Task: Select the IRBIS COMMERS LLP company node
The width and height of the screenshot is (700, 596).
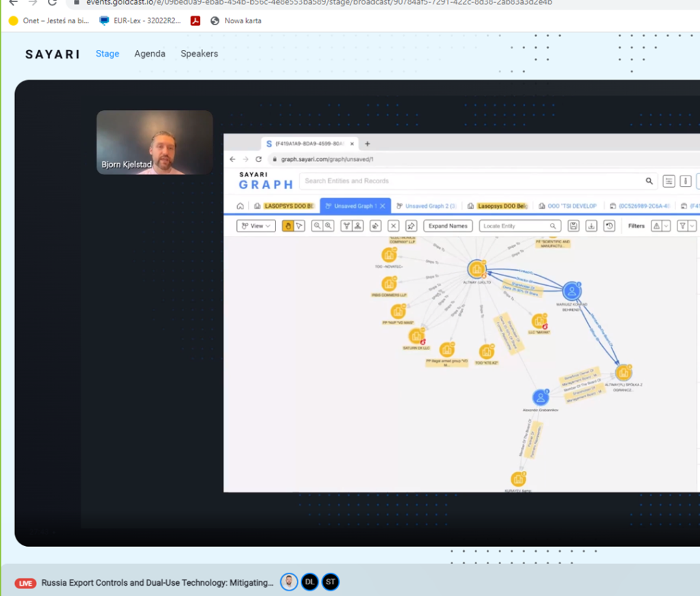Action: coord(389,284)
